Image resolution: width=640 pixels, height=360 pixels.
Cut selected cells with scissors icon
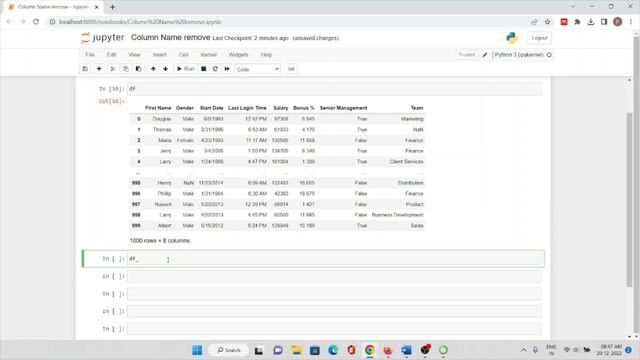click(113, 69)
